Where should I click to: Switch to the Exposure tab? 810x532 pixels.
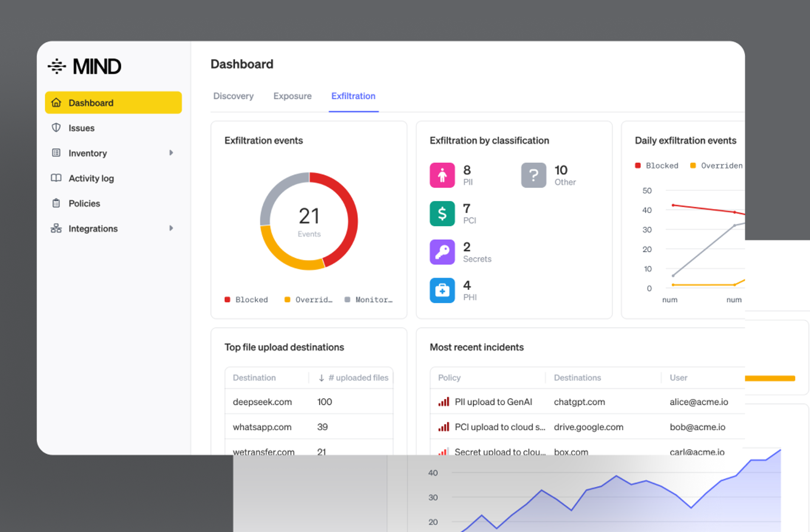292,96
